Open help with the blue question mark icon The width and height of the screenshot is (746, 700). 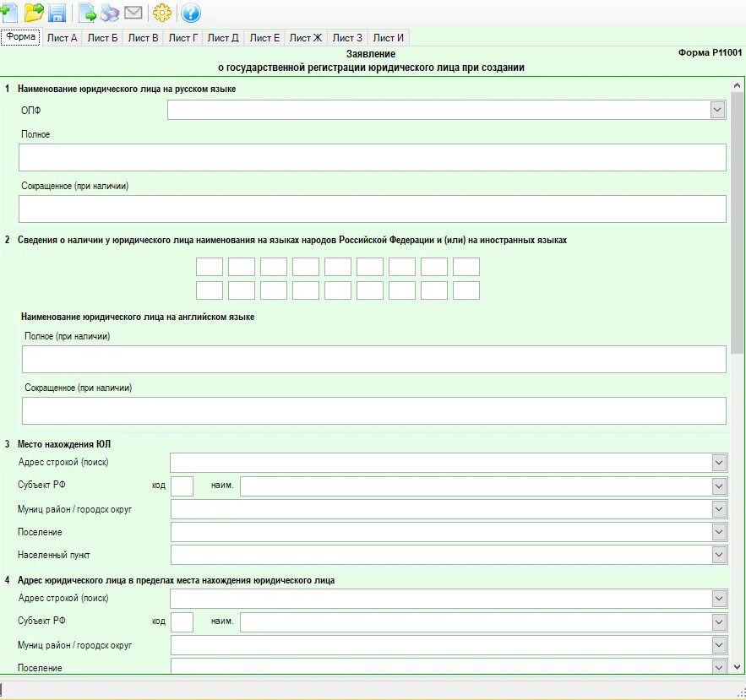[191, 13]
